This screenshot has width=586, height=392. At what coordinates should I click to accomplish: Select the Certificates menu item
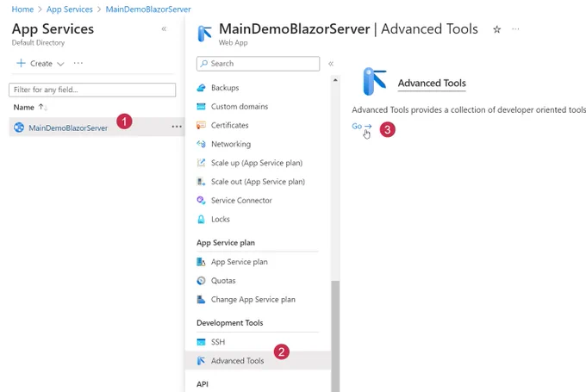tap(229, 125)
